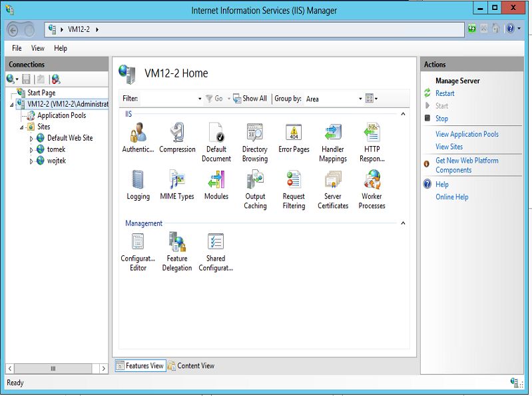Select Application Pools tree item
The image size is (532, 396).
61,115
